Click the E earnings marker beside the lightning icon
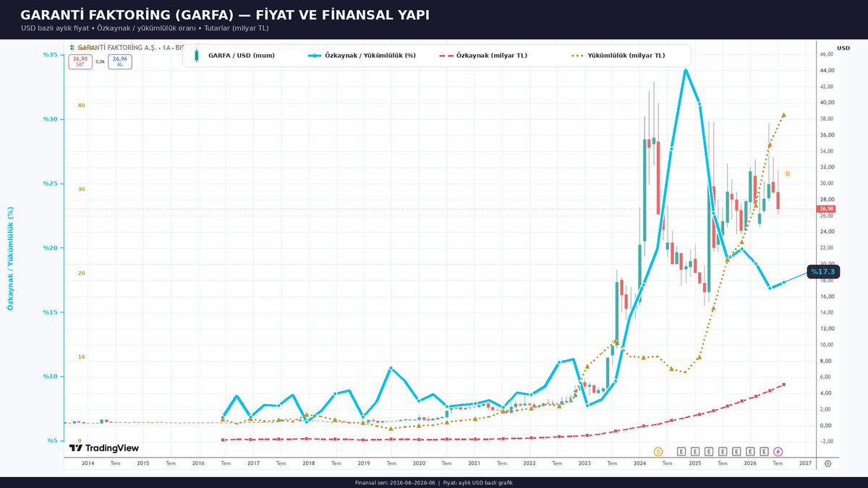868x488 pixels. pyautogui.click(x=765, y=451)
